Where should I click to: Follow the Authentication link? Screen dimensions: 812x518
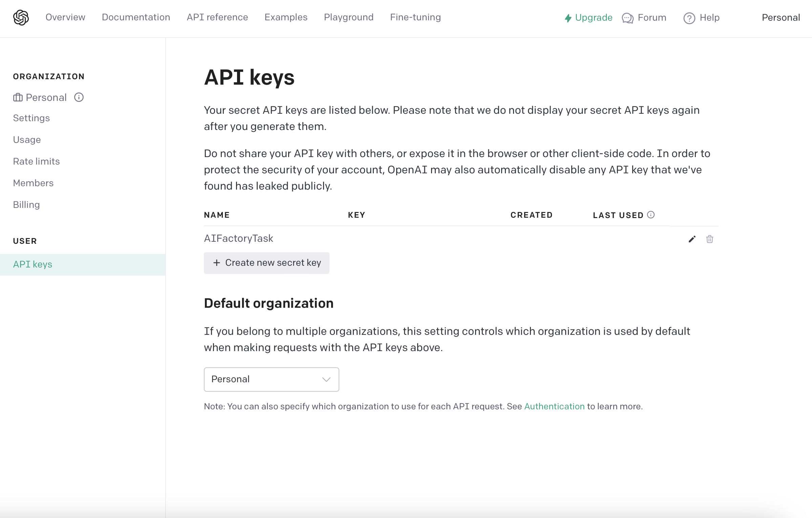pos(554,406)
